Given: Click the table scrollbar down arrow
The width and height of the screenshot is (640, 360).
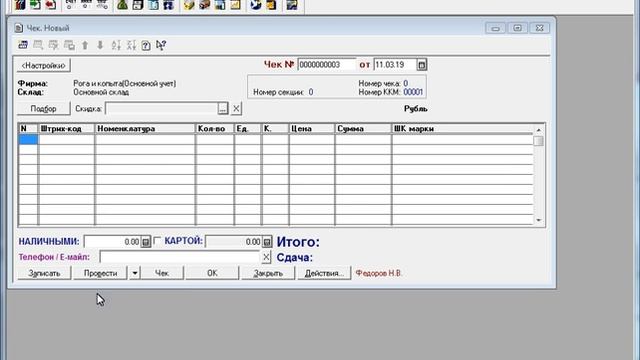Looking at the screenshot, I should (x=539, y=220).
